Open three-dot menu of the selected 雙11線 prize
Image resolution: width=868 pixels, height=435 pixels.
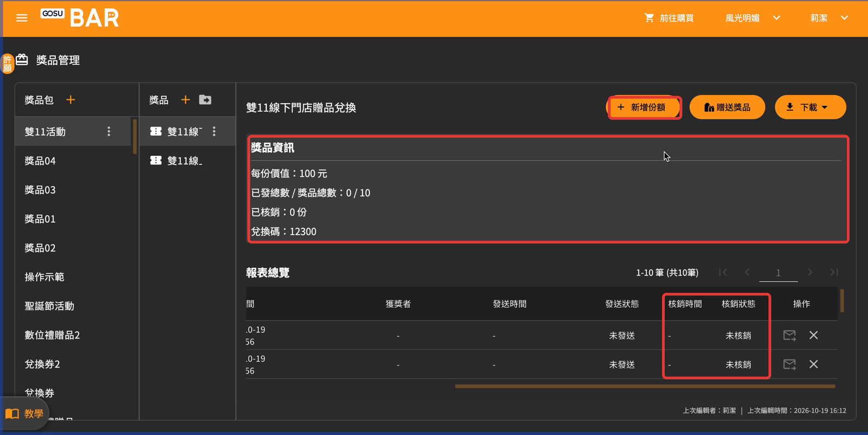coord(214,131)
